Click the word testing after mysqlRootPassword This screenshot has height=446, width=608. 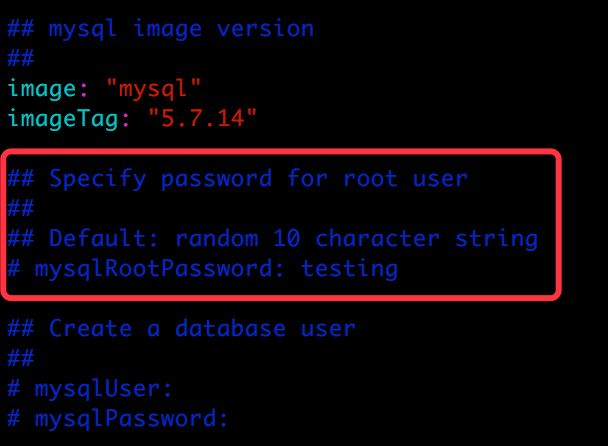point(349,268)
